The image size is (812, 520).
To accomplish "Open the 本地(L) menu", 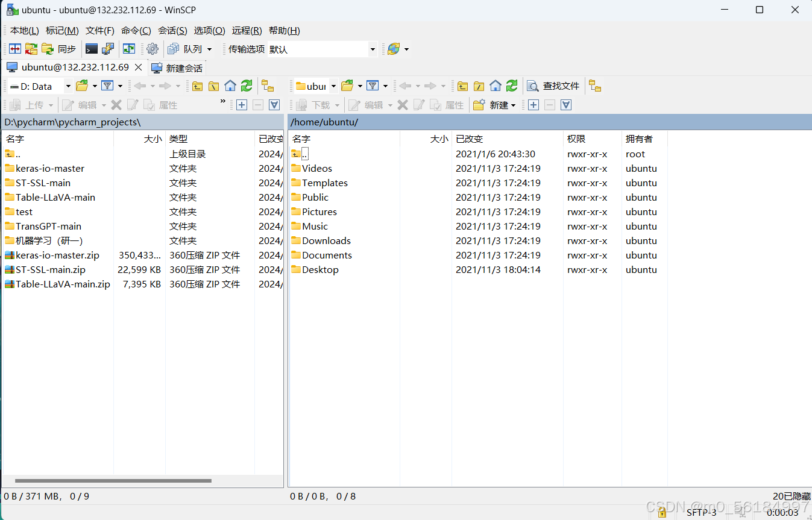I will click(24, 31).
